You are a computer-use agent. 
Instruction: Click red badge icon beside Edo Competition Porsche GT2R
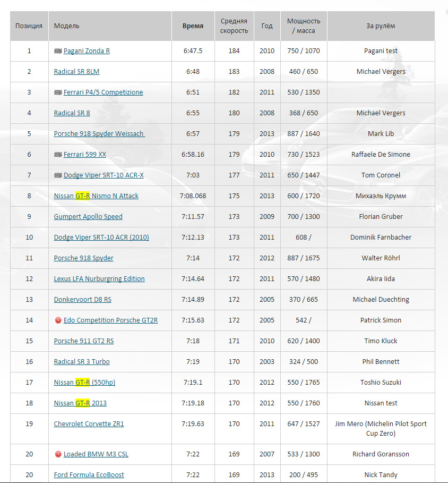coord(58,320)
